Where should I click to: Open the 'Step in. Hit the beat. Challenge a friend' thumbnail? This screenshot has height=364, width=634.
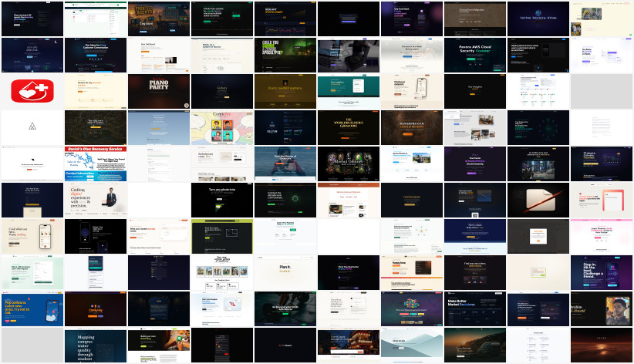602,272
